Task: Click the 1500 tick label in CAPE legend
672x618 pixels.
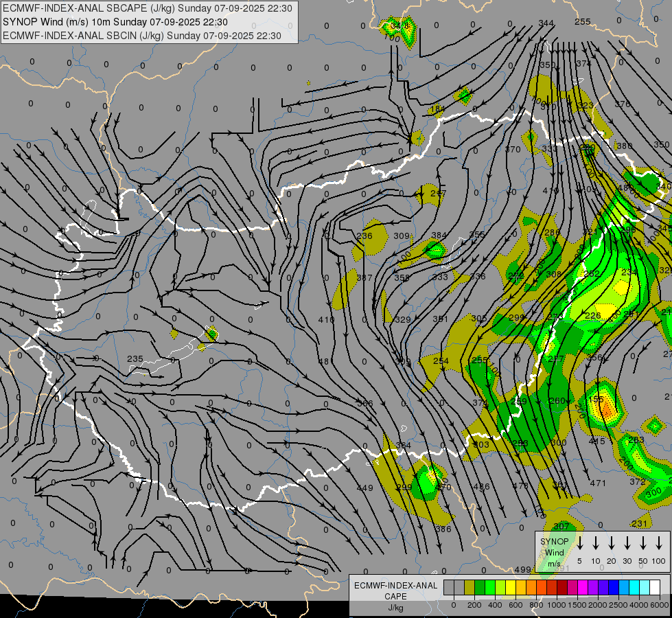Action: [577, 605]
